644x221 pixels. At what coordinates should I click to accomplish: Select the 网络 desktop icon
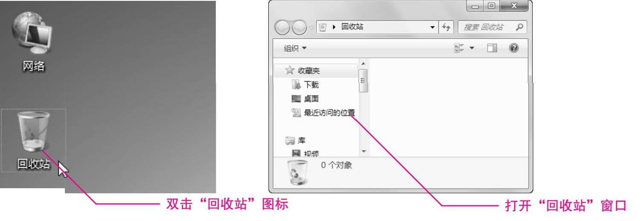33,42
